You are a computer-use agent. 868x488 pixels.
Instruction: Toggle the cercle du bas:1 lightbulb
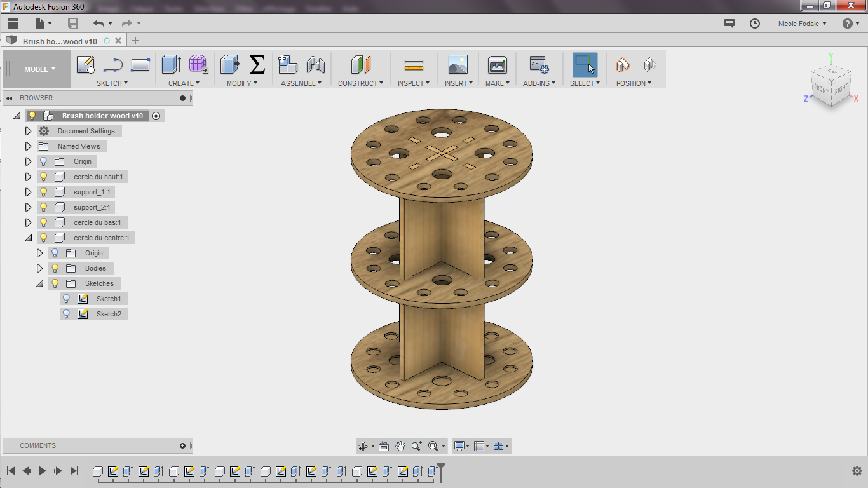point(44,222)
